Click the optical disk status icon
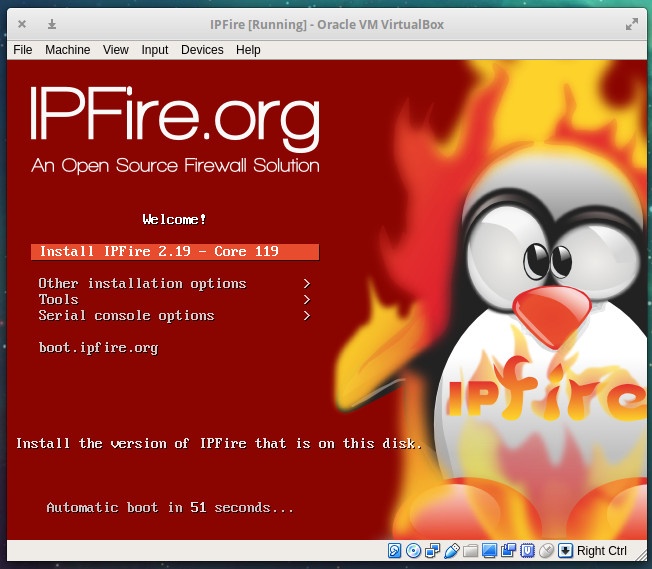The height and width of the screenshot is (569, 652). coord(413,550)
